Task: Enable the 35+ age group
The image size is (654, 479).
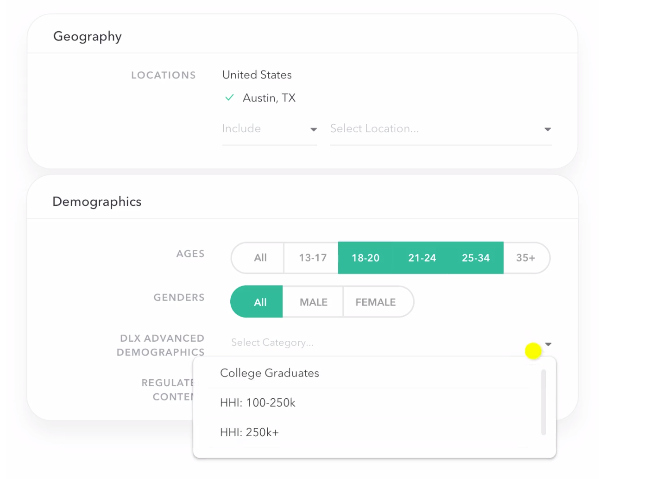Action: point(526,258)
